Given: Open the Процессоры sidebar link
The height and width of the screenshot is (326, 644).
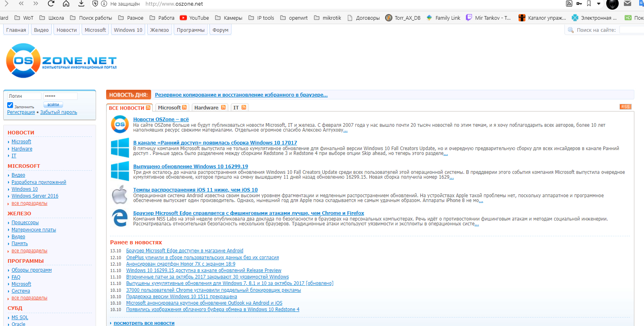Looking at the screenshot, I should (25, 223).
